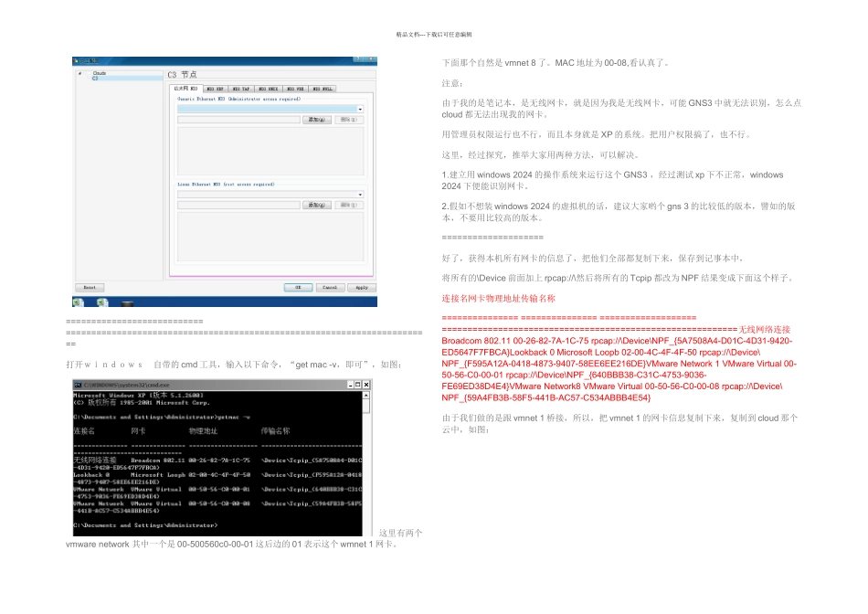868x614 pixels.
Task: Switch to the NIO UDP tab
Action: tap(215, 89)
